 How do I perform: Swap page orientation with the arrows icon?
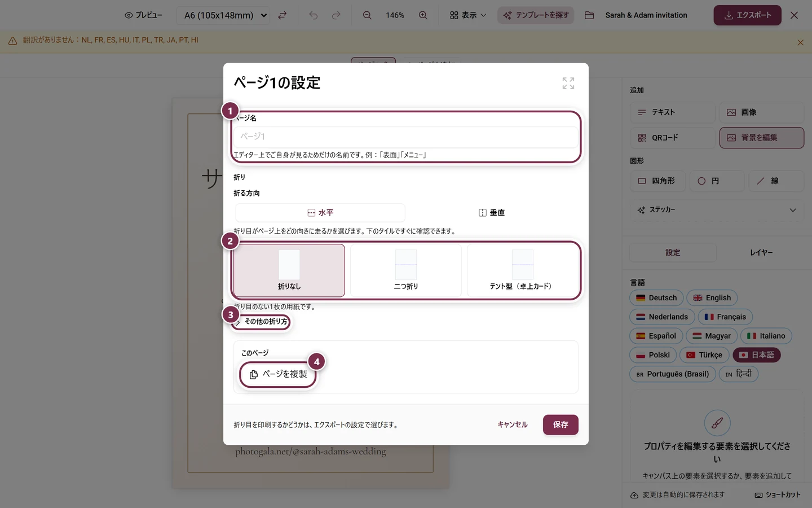click(x=283, y=15)
